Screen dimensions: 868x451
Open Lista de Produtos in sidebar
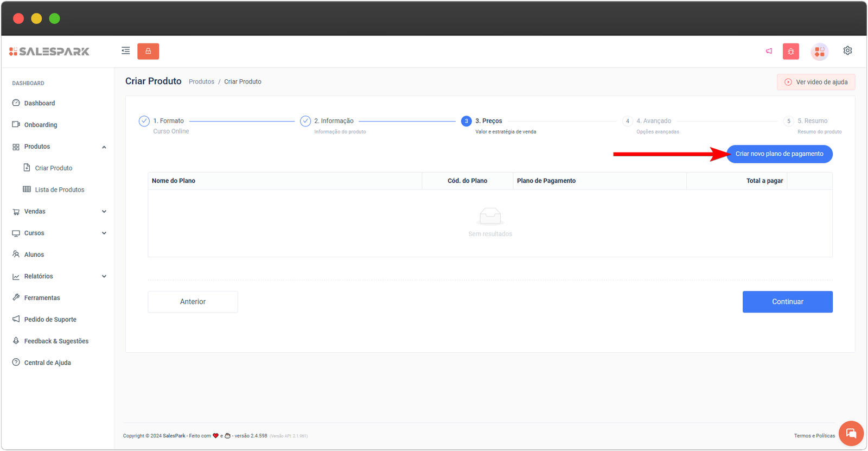tap(59, 190)
